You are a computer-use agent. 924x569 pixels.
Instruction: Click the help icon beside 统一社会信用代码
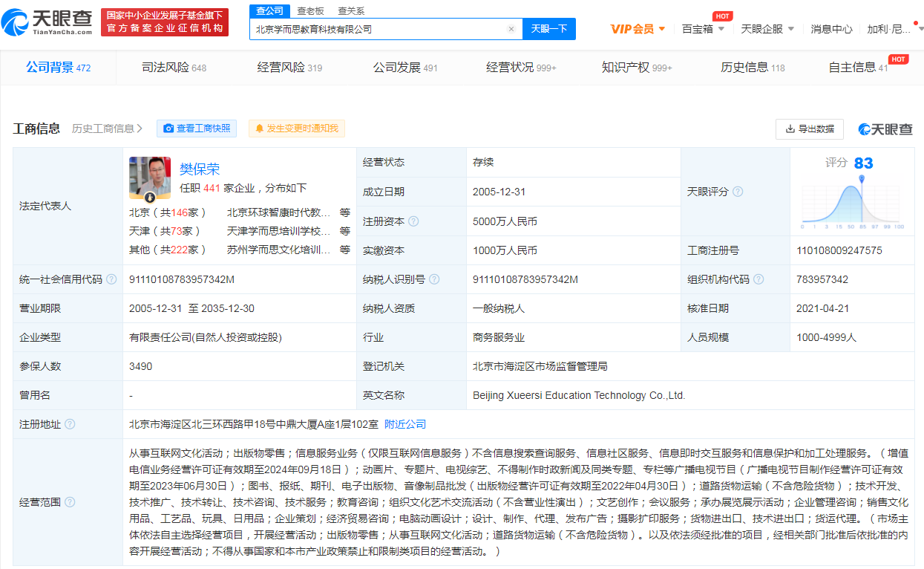[111, 279]
